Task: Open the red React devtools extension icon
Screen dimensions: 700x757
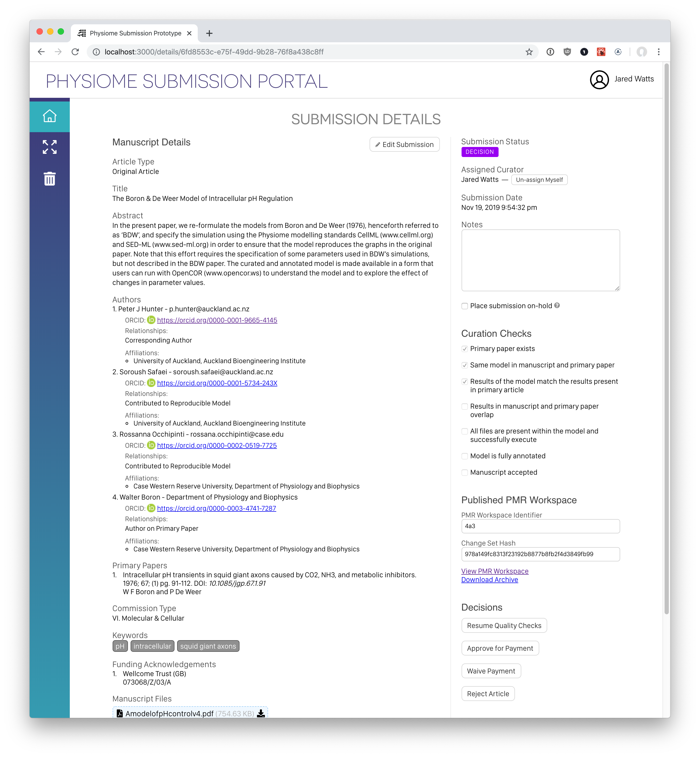Action: click(601, 52)
